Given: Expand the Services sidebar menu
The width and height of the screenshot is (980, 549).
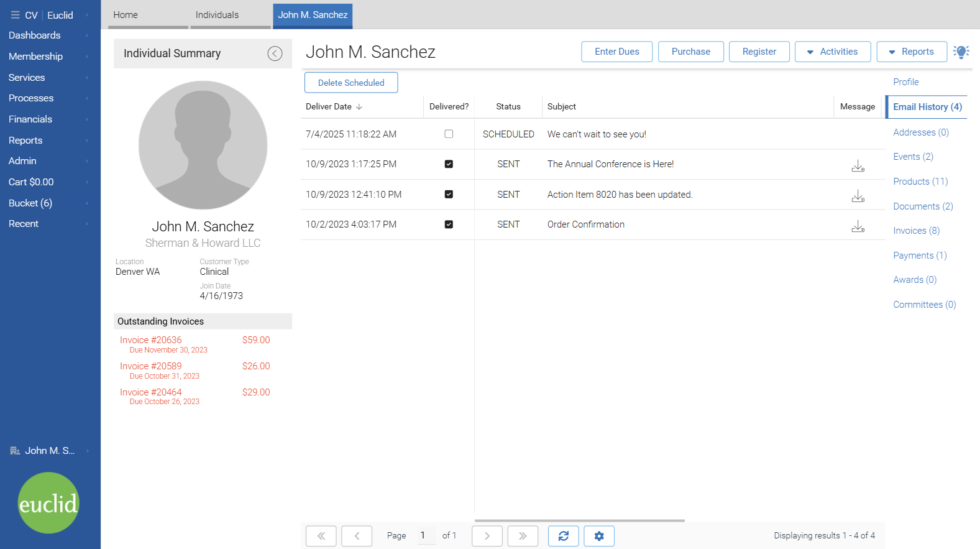Looking at the screenshot, I should tap(48, 78).
